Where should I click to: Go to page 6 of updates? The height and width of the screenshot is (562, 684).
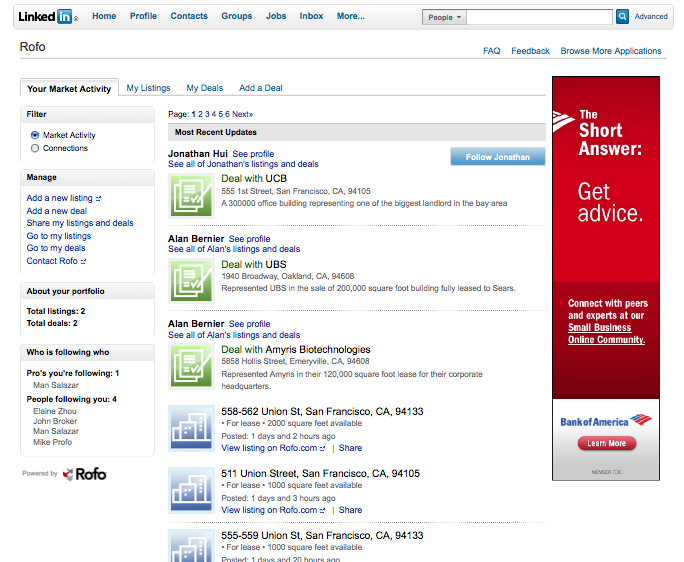point(227,114)
